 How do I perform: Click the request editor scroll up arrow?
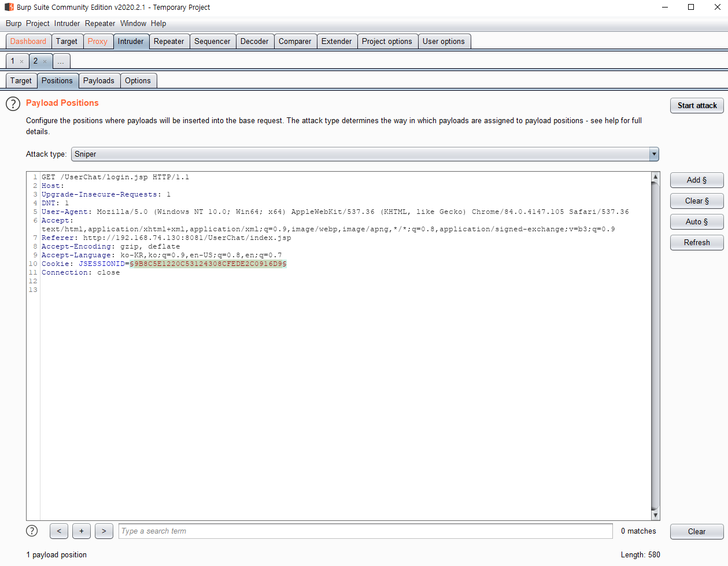point(655,176)
